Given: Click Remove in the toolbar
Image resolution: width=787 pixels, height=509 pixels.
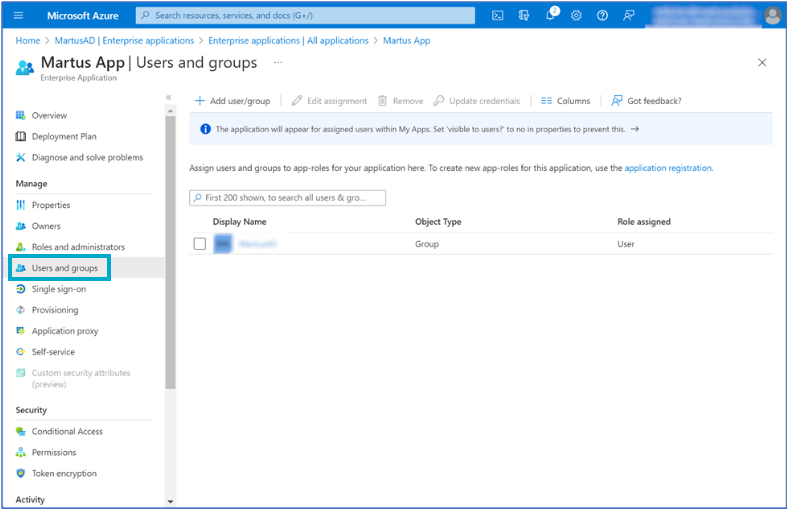Looking at the screenshot, I should coord(401,101).
